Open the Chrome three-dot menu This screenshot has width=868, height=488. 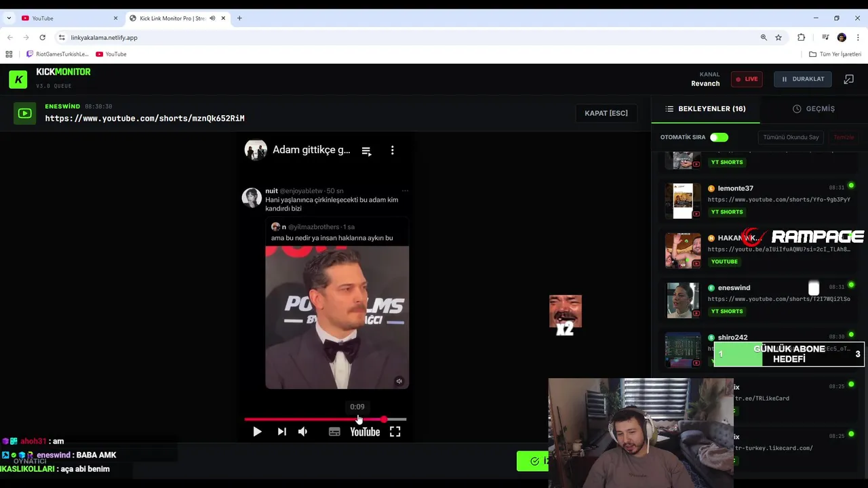(859, 38)
